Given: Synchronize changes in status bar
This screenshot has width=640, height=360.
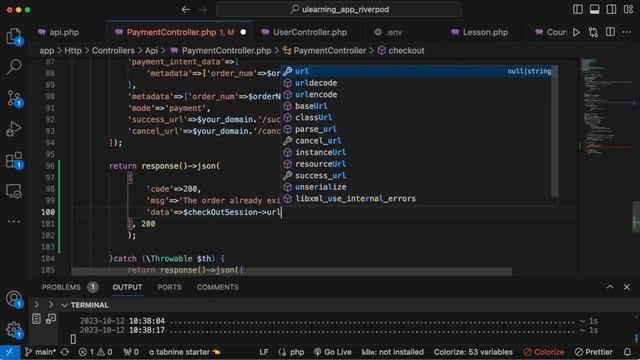Looking at the screenshot, I should click(64, 352).
